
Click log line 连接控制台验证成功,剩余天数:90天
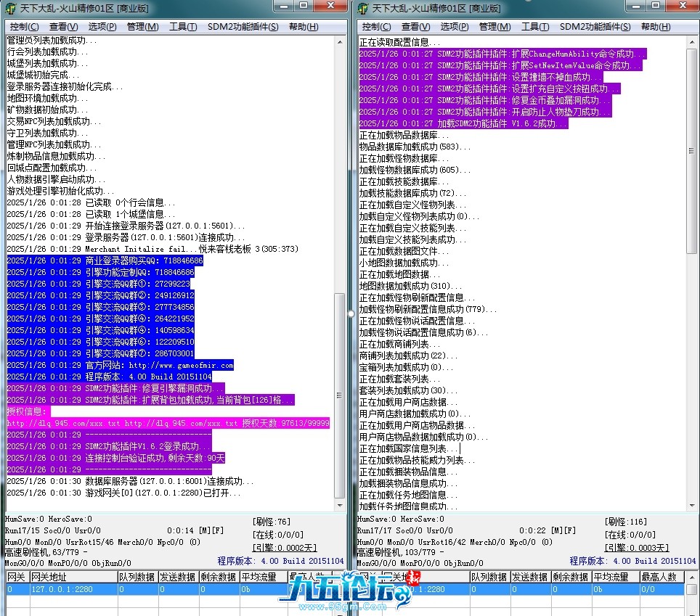pos(115,458)
